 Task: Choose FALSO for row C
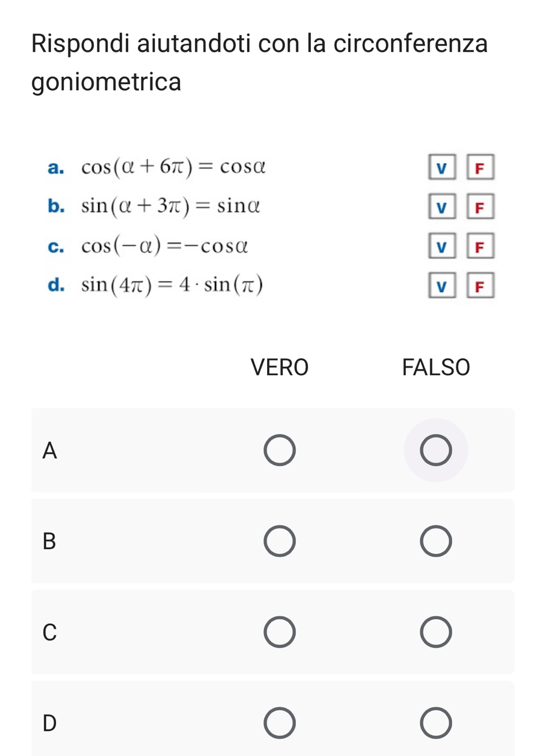pos(436,632)
